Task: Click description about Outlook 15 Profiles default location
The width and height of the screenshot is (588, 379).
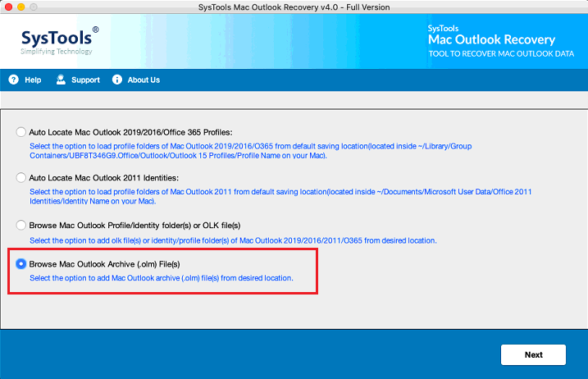Action: coord(250,151)
